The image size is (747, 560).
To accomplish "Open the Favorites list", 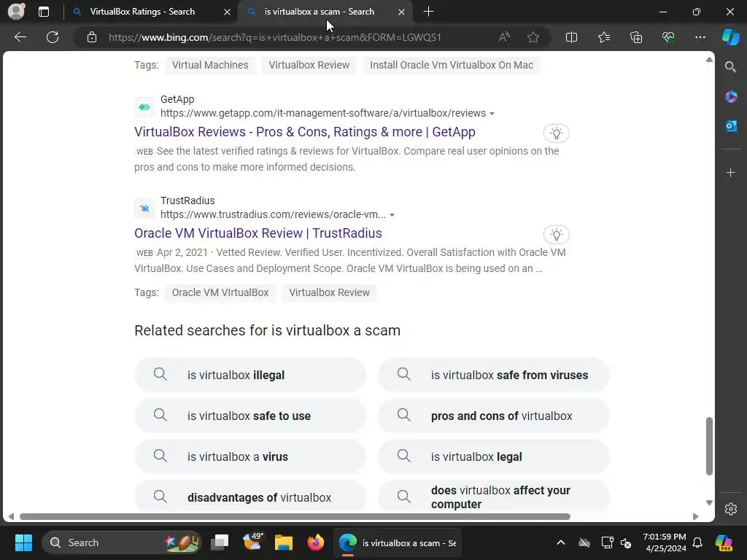I will tap(604, 37).
